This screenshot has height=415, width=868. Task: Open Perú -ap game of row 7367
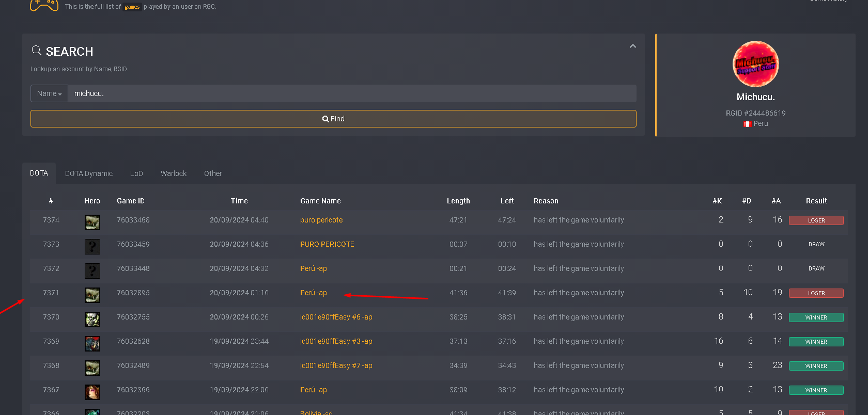point(314,390)
